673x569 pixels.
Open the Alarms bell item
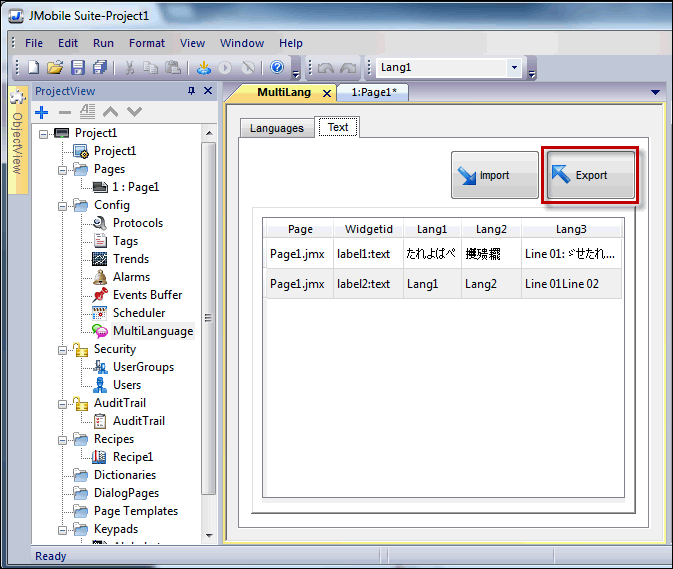pyautogui.click(x=131, y=277)
